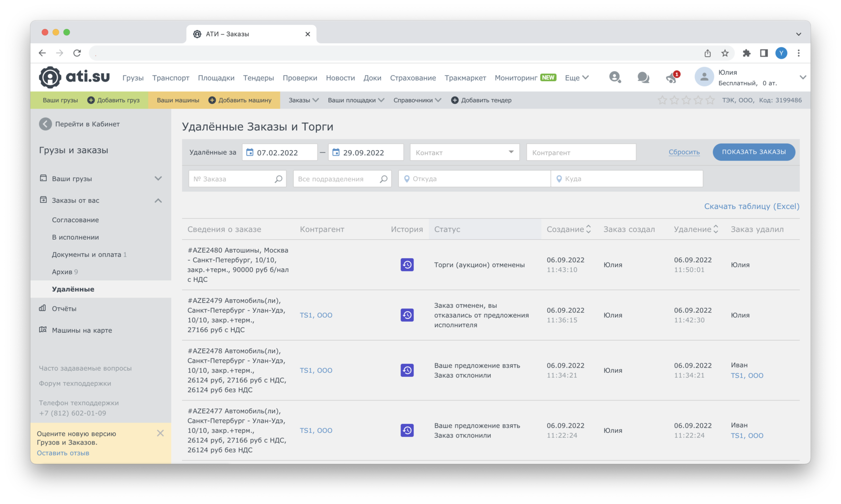Open the support contact headset icon
Viewport: 841px width, 504px height.
[615, 77]
